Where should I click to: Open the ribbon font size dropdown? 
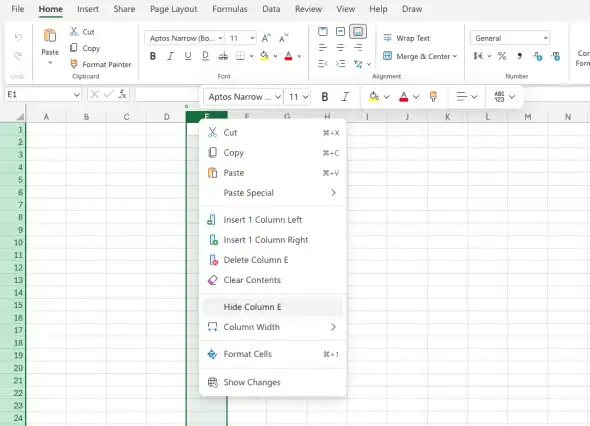(x=252, y=38)
